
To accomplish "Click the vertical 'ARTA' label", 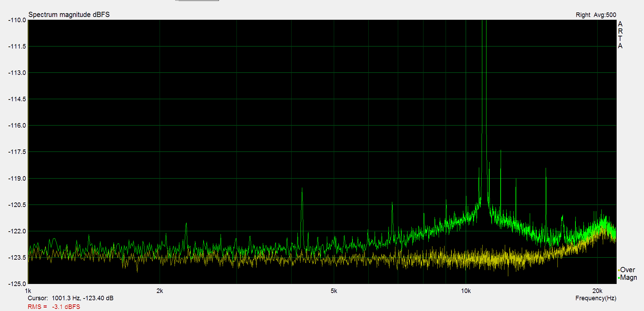I will tap(620, 35).
